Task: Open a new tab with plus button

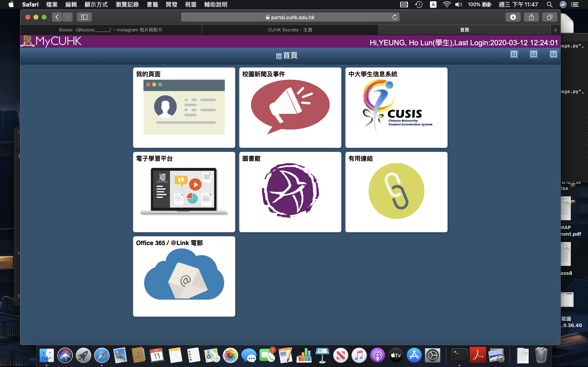Action: [555, 30]
